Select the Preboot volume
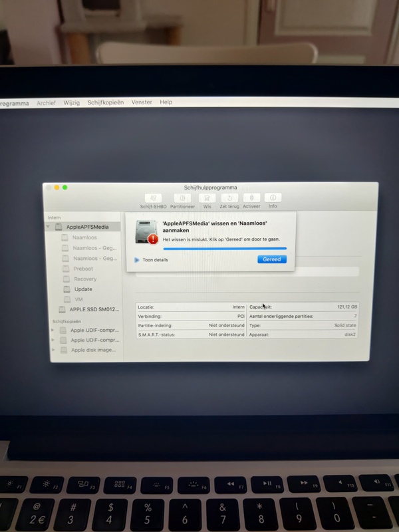 [x=83, y=269]
